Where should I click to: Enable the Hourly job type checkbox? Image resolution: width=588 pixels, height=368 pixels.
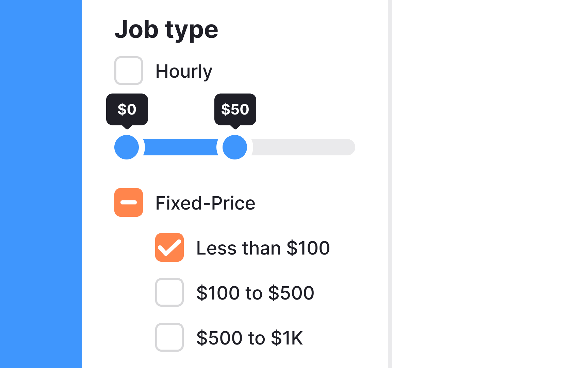coord(128,71)
